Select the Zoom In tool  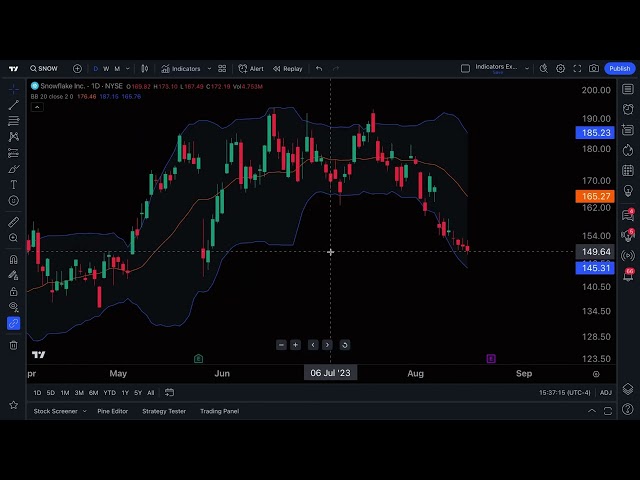point(13,238)
